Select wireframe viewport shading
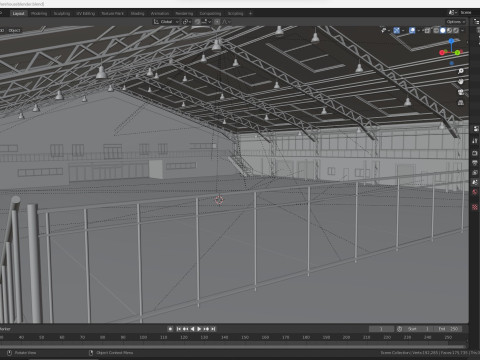 pyautogui.click(x=436, y=30)
